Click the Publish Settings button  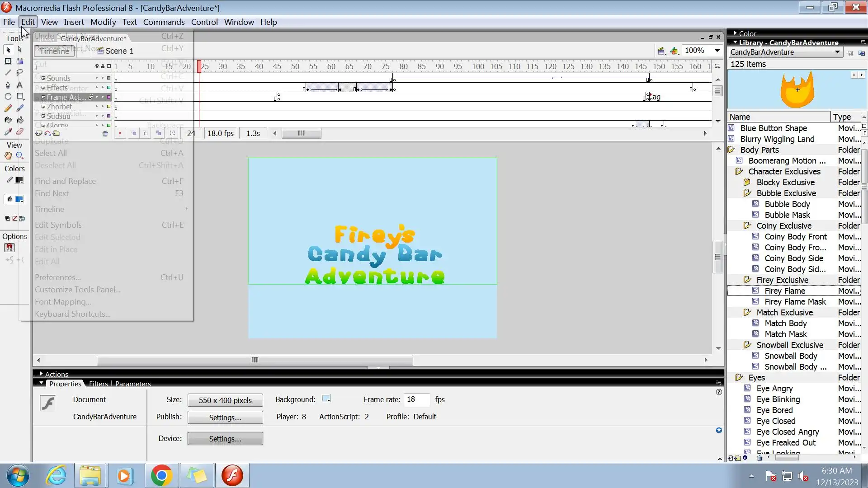225,418
